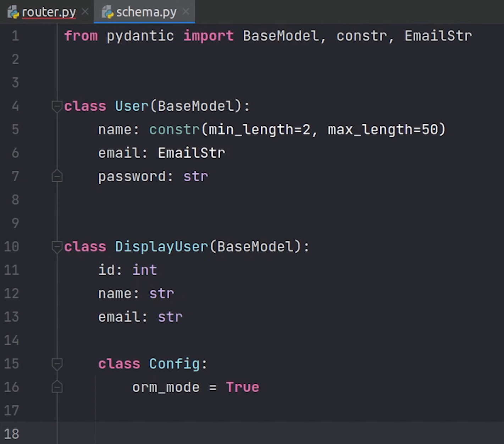Place cursor on 'pydantic' in import line
504x444 pixels.
click(140, 36)
